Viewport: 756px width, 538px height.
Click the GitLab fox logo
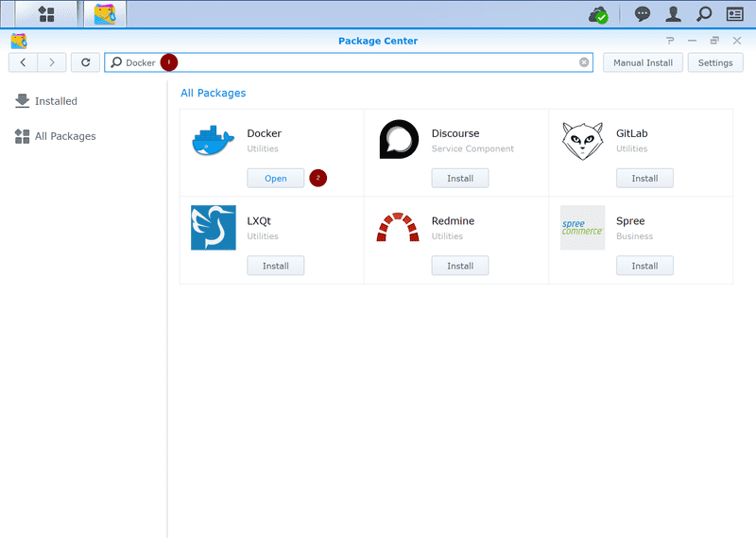click(582, 141)
